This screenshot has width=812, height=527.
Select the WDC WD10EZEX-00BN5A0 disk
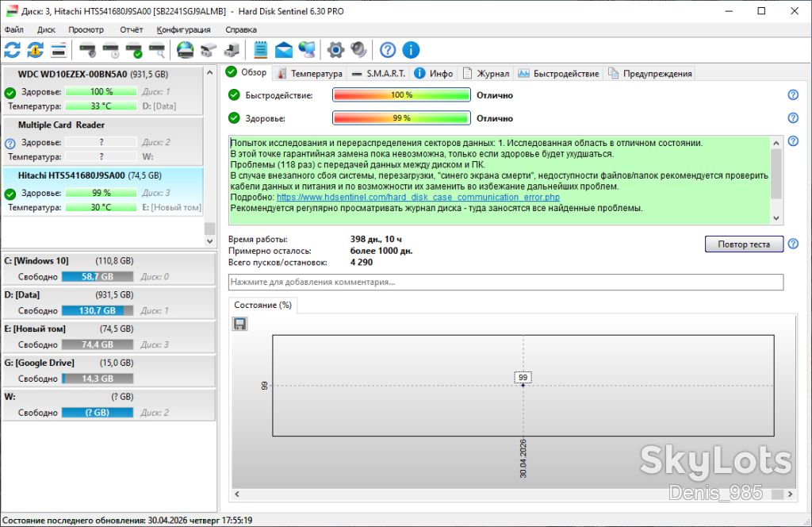point(103,90)
